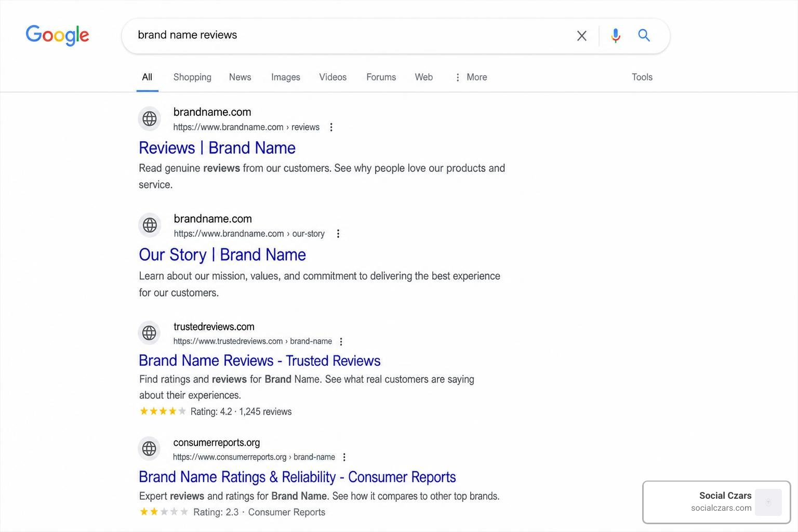Open the Tools options
Screen dimensions: 798x532
[642, 77]
